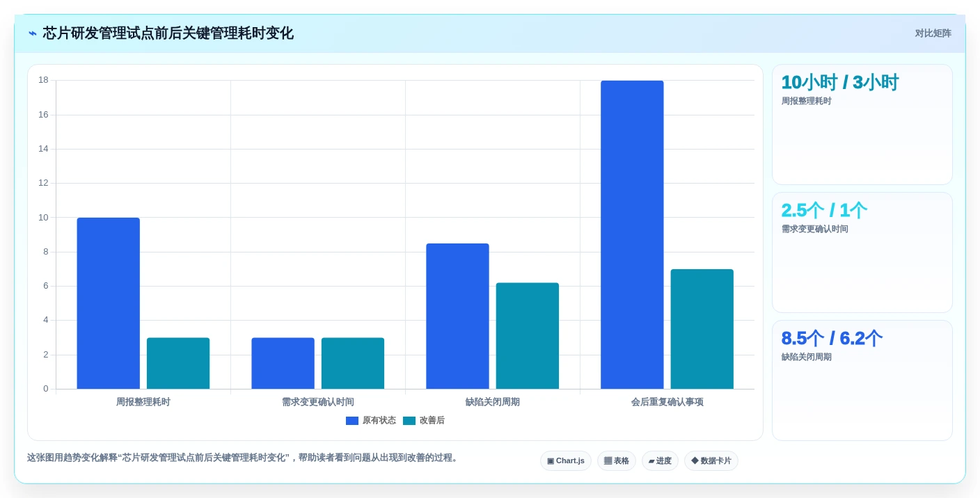The image size is (980, 498).
Task: Click the 2.5个 / 1个 card value
Action: (824, 210)
